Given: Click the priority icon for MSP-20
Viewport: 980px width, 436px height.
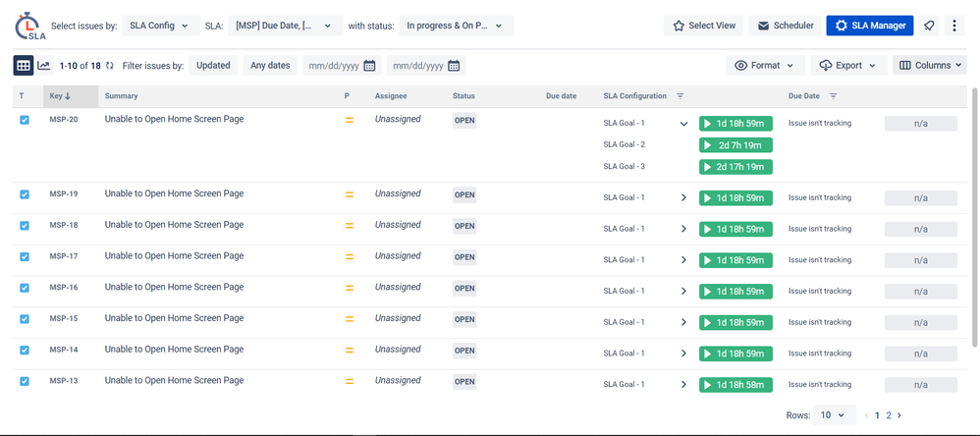Looking at the screenshot, I should [x=350, y=120].
